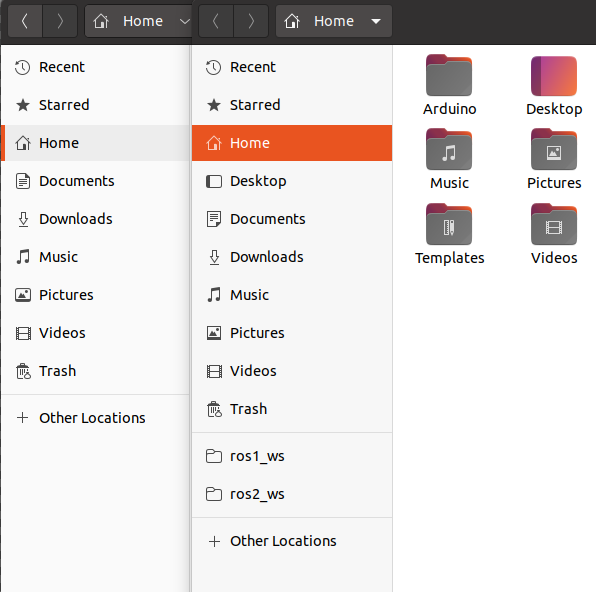The height and width of the screenshot is (592, 596).
Task: Expand right window's Home path dropdown arrow
Action: [376, 21]
